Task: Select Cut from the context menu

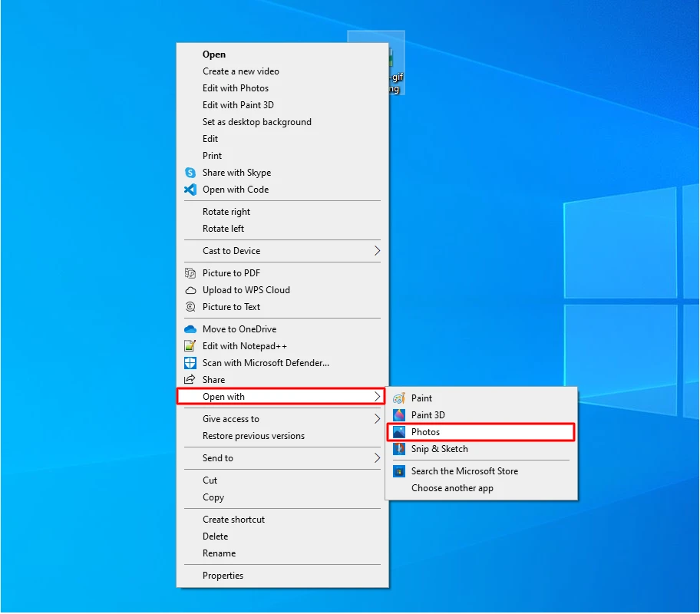Action: [x=282, y=480]
